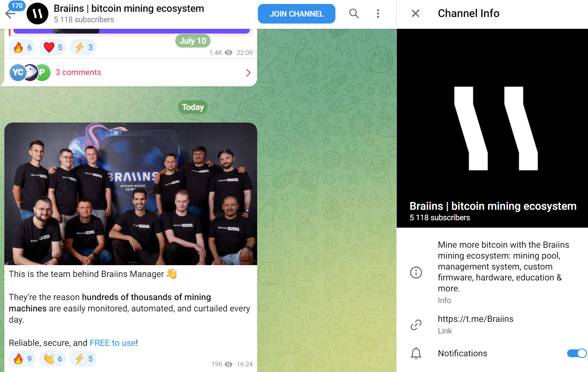Click the 16:24 timestamp on today's post
588x372 pixels.
[x=245, y=364]
